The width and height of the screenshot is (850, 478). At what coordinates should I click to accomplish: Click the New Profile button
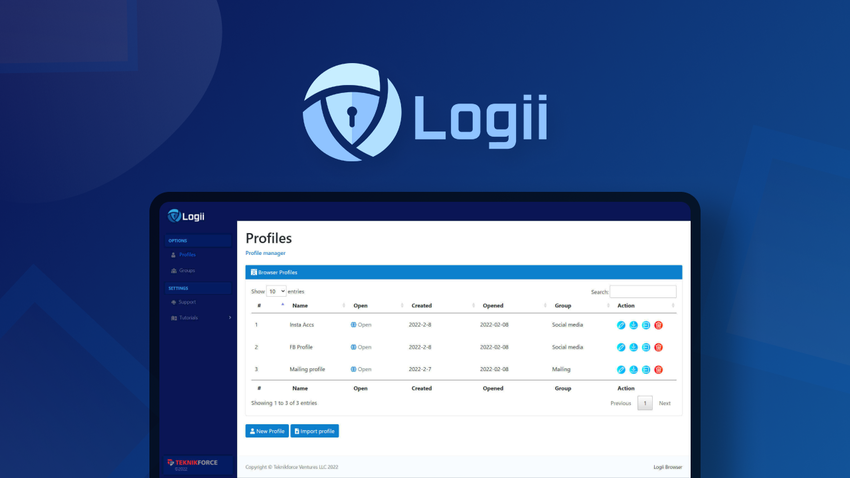pyautogui.click(x=267, y=431)
